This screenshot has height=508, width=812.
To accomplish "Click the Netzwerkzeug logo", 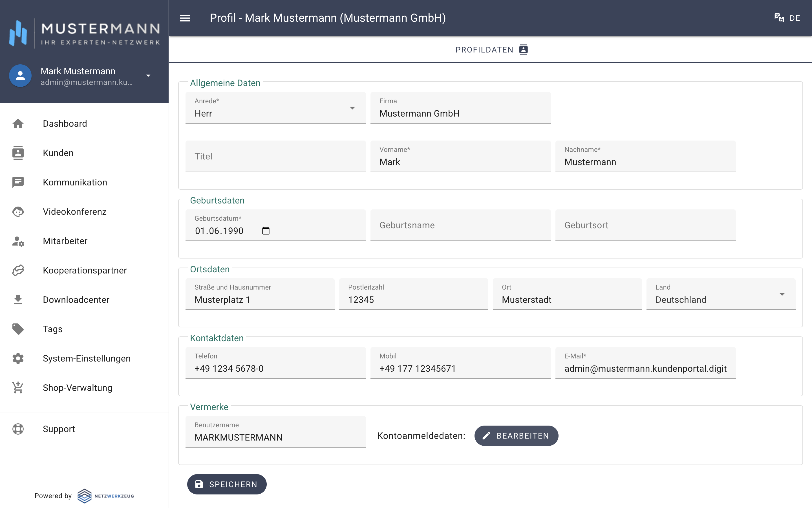I will click(x=106, y=496).
